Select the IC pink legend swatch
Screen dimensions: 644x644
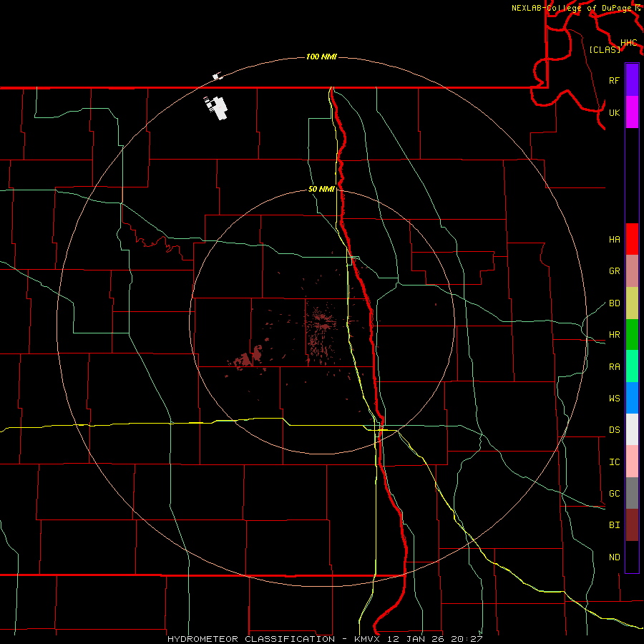click(x=632, y=462)
